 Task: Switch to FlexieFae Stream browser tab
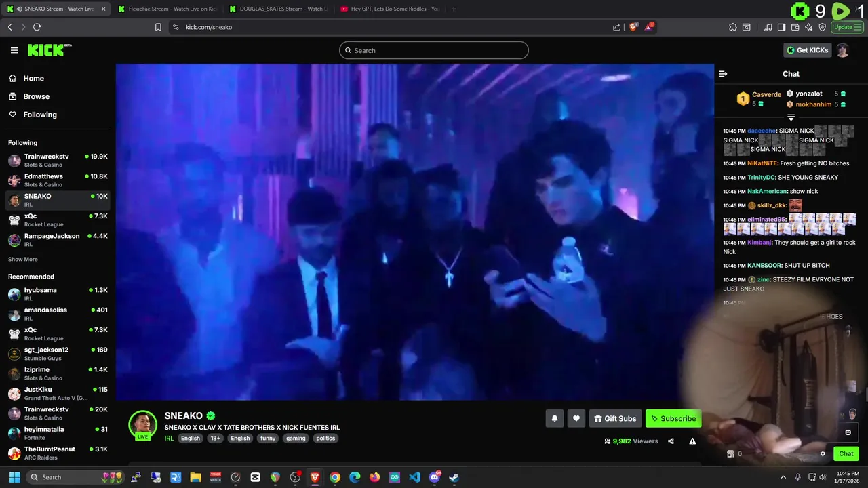tap(167, 9)
